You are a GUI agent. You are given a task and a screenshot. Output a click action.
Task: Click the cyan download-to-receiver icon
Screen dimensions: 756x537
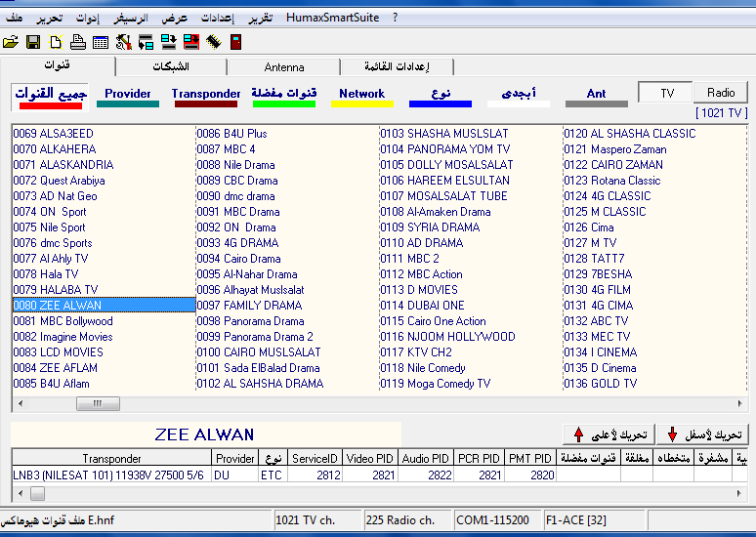(169, 42)
